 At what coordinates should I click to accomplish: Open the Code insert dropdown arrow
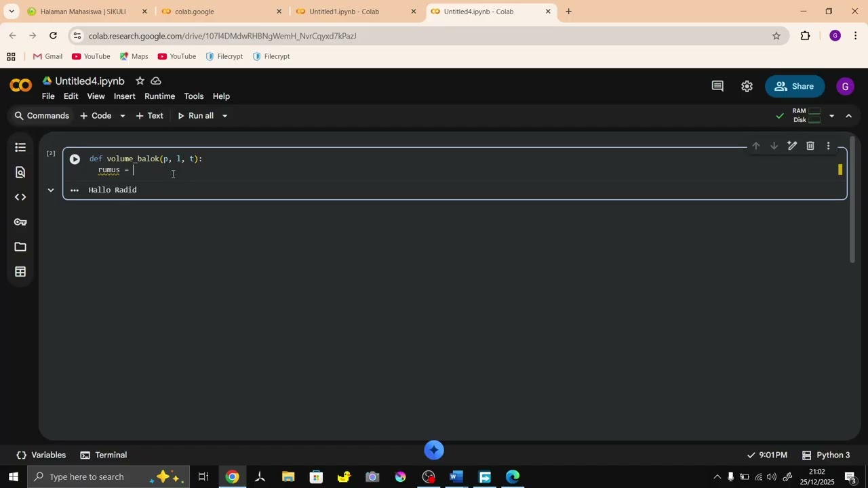(x=123, y=116)
